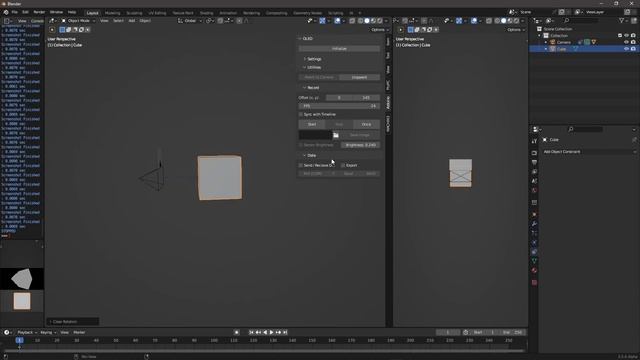Image resolution: width=640 pixels, height=360 pixels.
Task: Click the End frame field in timeline
Action: coord(513,332)
